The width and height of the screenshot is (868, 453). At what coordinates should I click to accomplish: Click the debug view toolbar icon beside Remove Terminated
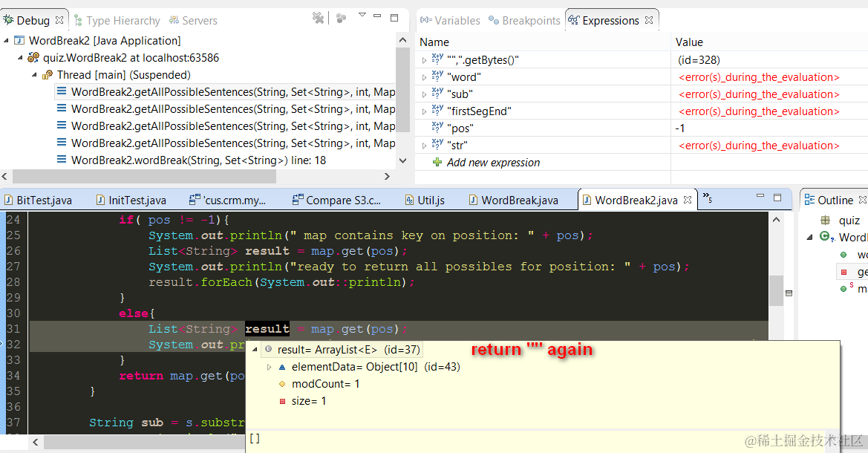[342, 19]
